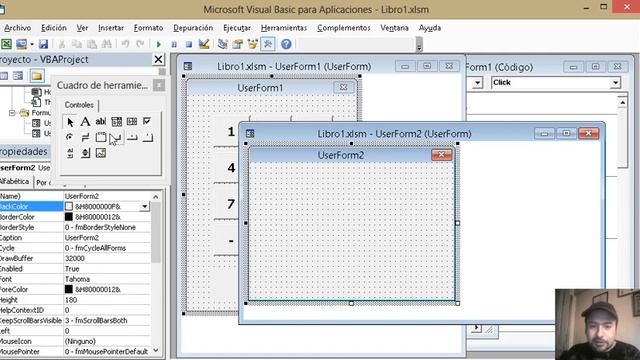Run the macro with the green play icon

[x=159, y=44]
